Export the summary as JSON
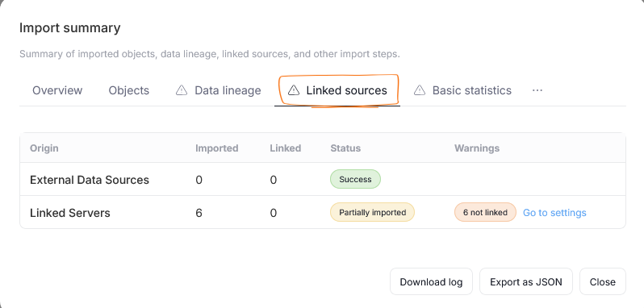The image size is (644, 308). coord(525,281)
